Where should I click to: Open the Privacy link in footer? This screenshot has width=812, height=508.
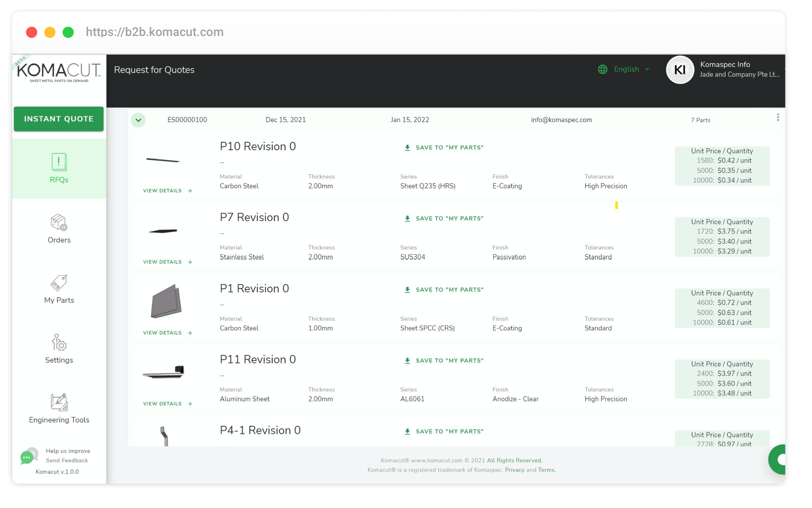point(514,470)
